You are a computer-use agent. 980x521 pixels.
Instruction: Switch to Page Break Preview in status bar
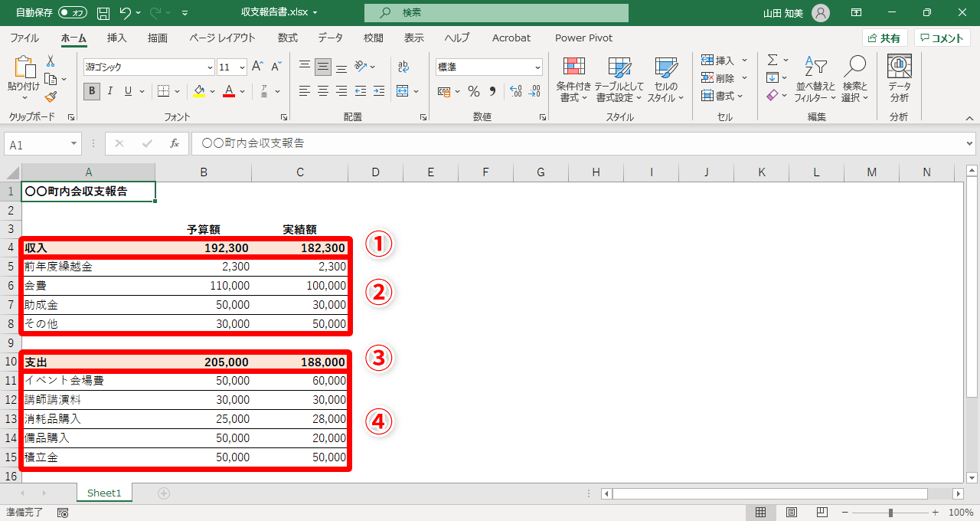tap(822, 512)
